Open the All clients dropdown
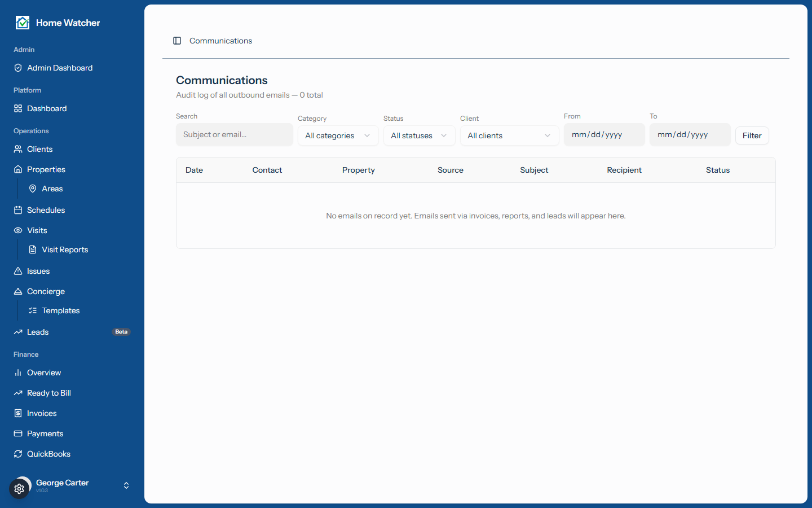The image size is (812, 508). pyautogui.click(x=510, y=135)
